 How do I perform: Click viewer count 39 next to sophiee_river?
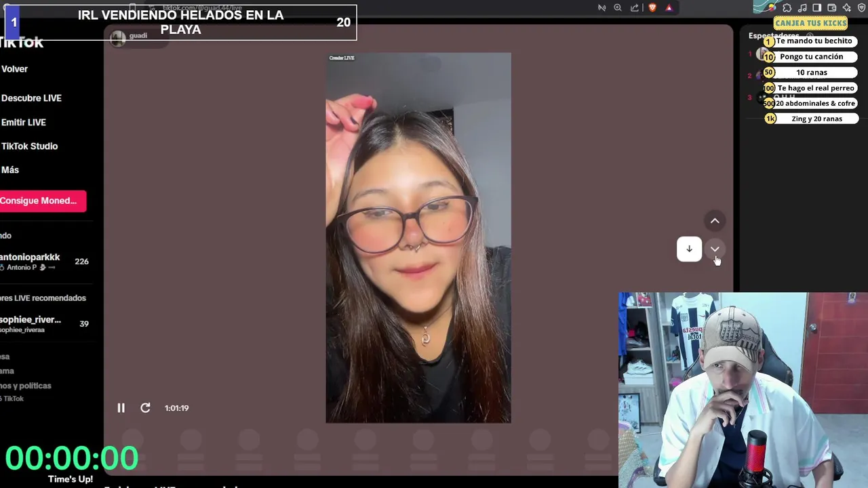point(84,324)
